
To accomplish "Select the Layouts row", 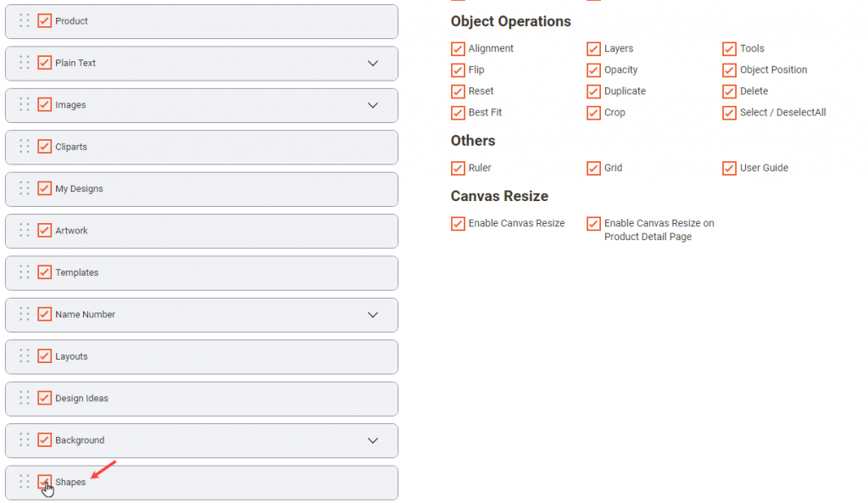I will (212, 356).
